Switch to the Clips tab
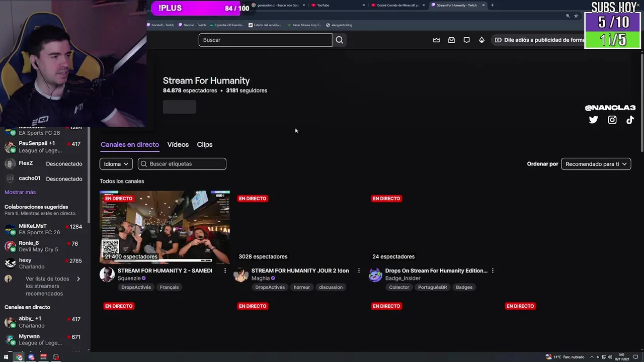Image resolution: width=644 pixels, height=362 pixels. pyautogui.click(x=205, y=144)
